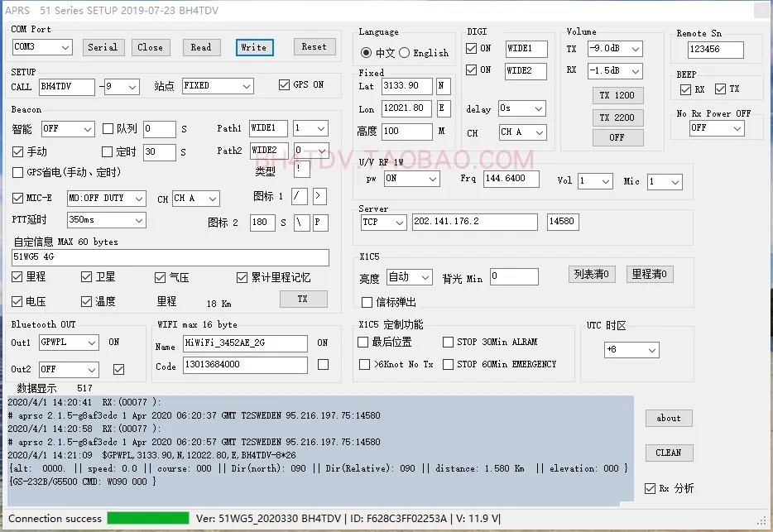Click the CLEAN log button
Screen dimensions: 773x532
669,453
